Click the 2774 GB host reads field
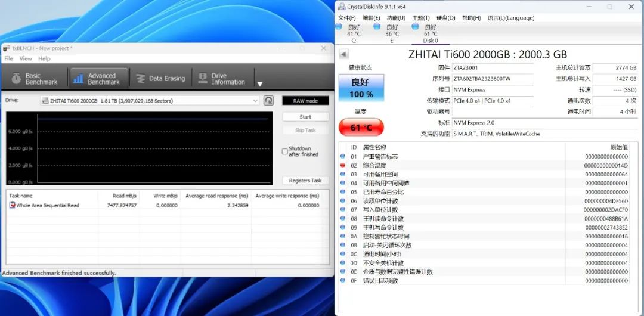The width and height of the screenshot is (644, 316). coord(615,68)
